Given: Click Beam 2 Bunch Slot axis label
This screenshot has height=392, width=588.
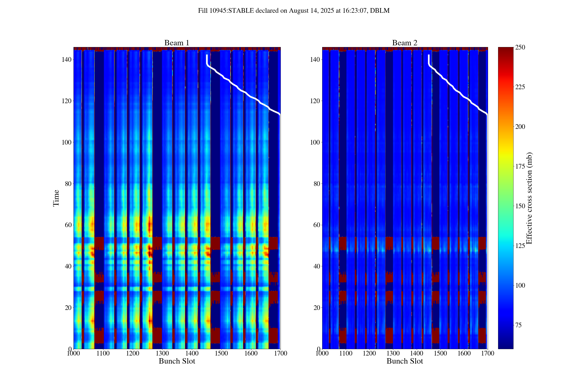Looking at the screenshot, I should 404,361.
